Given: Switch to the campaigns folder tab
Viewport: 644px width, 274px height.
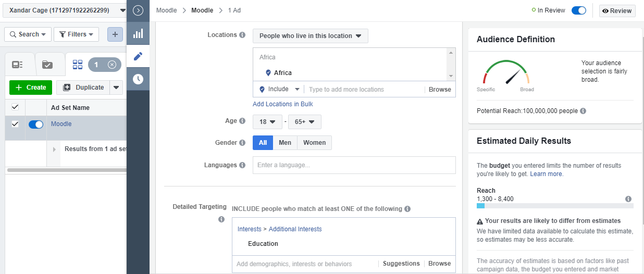Looking at the screenshot, I should (47, 65).
